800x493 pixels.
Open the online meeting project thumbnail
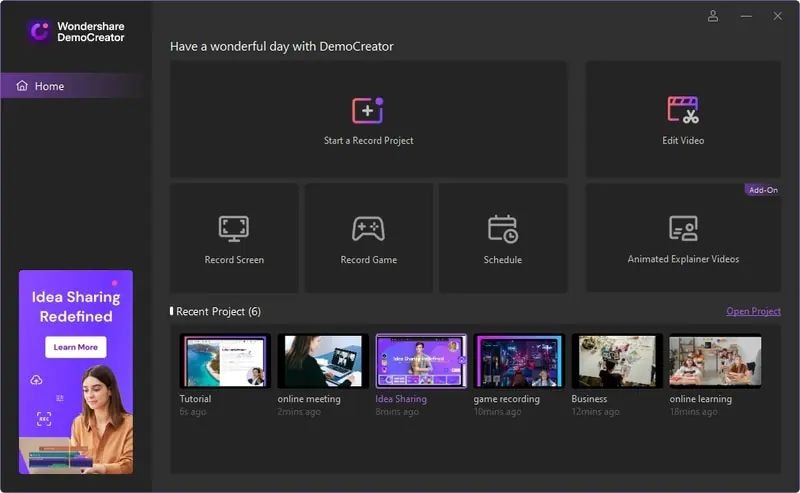[322, 361]
